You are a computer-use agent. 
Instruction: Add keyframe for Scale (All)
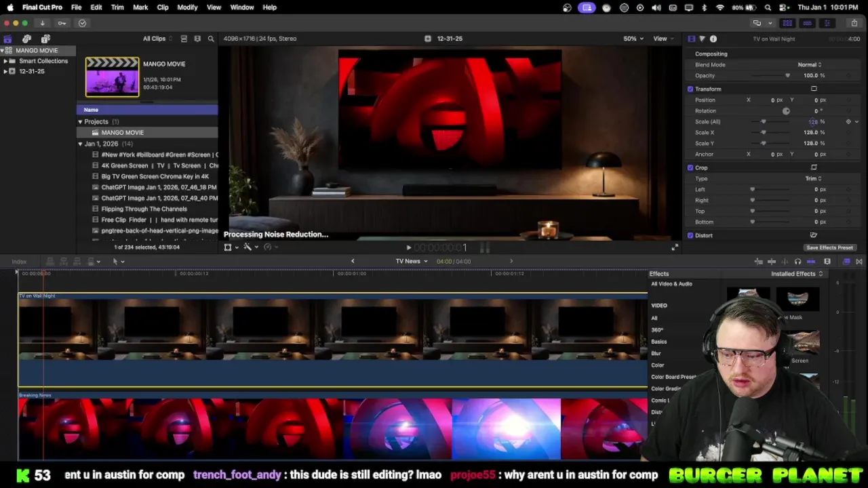coord(848,121)
